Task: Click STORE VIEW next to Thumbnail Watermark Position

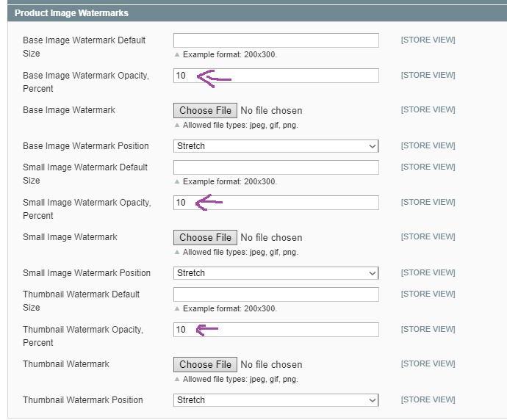Action: [x=428, y=400]
